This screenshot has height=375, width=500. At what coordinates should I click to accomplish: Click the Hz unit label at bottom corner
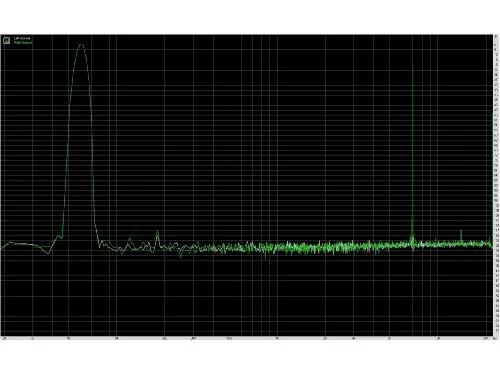(x=495, y=338)
